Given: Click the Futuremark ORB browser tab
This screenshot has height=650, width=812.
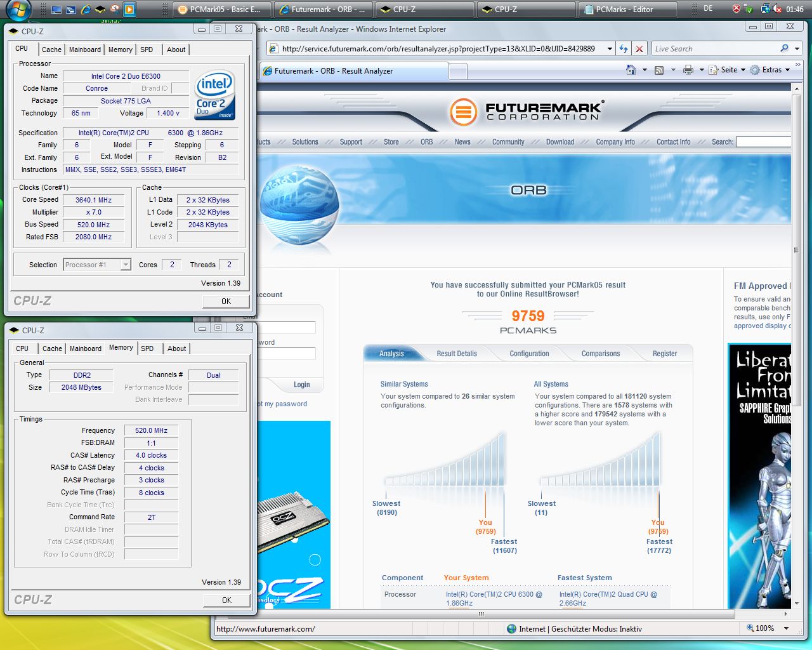Looking at the screenshot, I should point(353,71).
